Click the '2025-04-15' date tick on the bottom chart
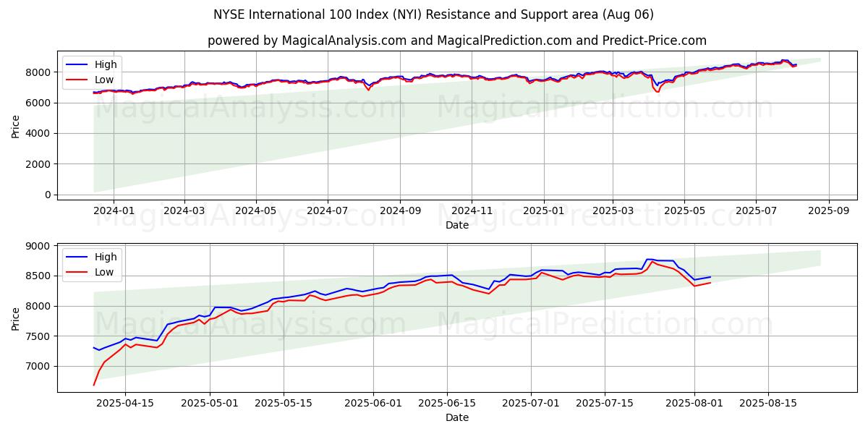The image size is (868, 434). coord(125,403)
